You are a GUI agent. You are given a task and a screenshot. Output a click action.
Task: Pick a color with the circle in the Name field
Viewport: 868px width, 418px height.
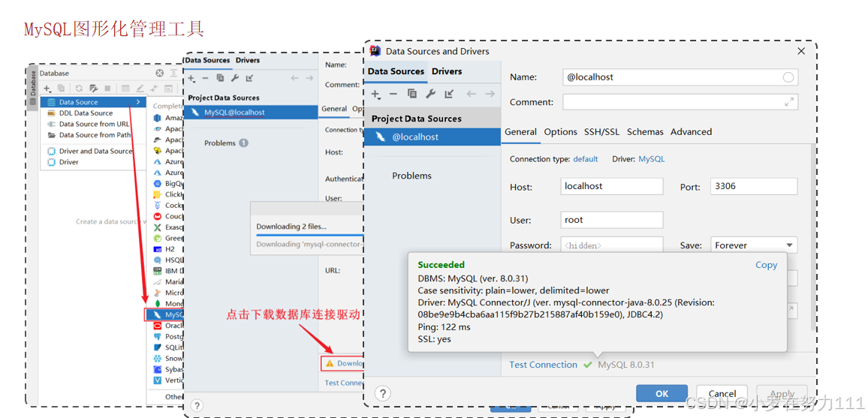point(788,77)
